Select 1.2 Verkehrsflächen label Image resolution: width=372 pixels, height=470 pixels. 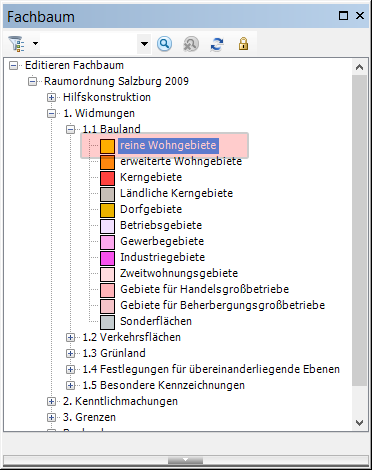[x=131, y=337]
